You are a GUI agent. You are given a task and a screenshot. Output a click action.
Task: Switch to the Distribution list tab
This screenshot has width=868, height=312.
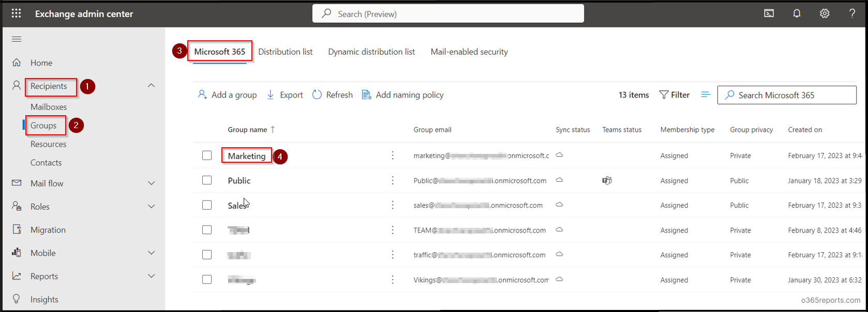pyautogui.click(x=285, y=52)
